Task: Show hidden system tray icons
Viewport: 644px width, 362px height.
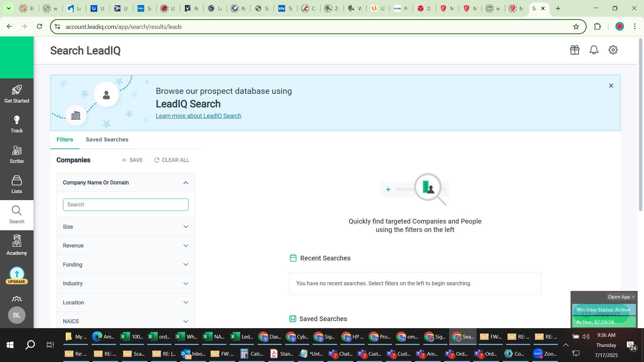Action: pos(566,345)
